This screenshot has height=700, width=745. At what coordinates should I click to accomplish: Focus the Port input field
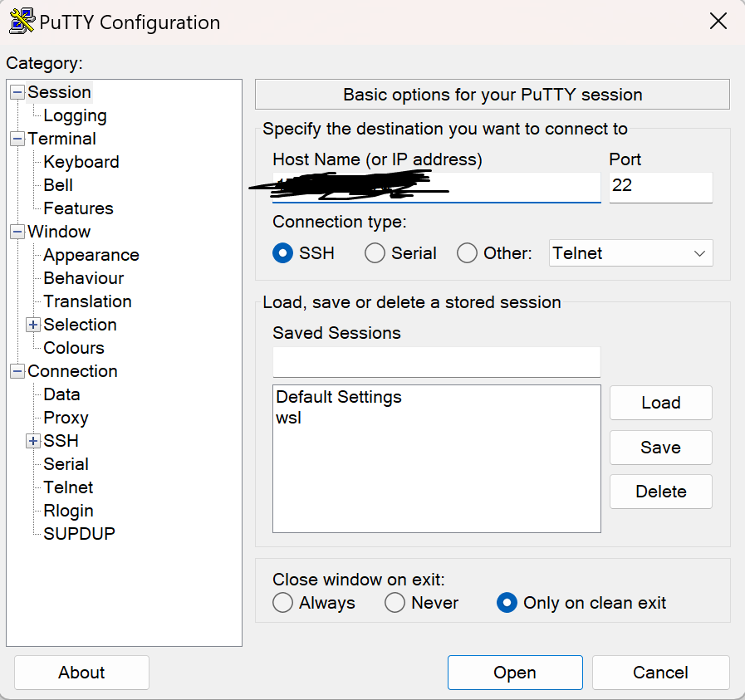coord(661,188)
